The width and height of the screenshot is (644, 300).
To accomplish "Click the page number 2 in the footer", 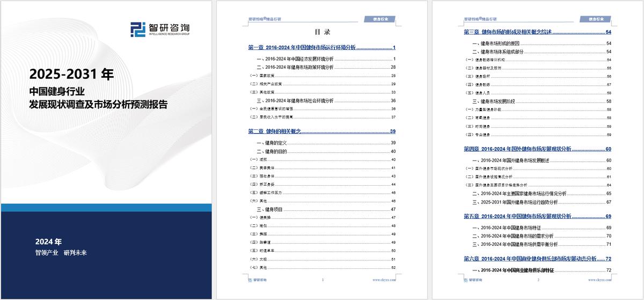I will 538,280.
